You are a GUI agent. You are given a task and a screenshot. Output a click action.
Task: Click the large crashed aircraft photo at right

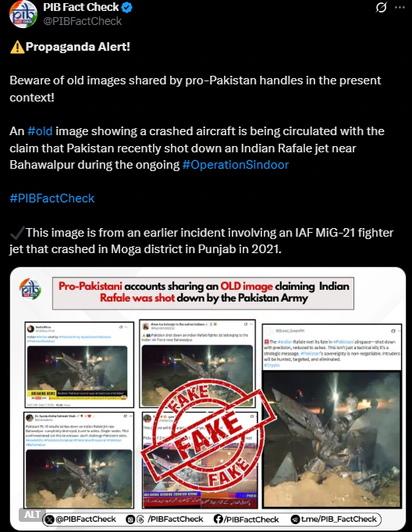(x=332, y=439)
